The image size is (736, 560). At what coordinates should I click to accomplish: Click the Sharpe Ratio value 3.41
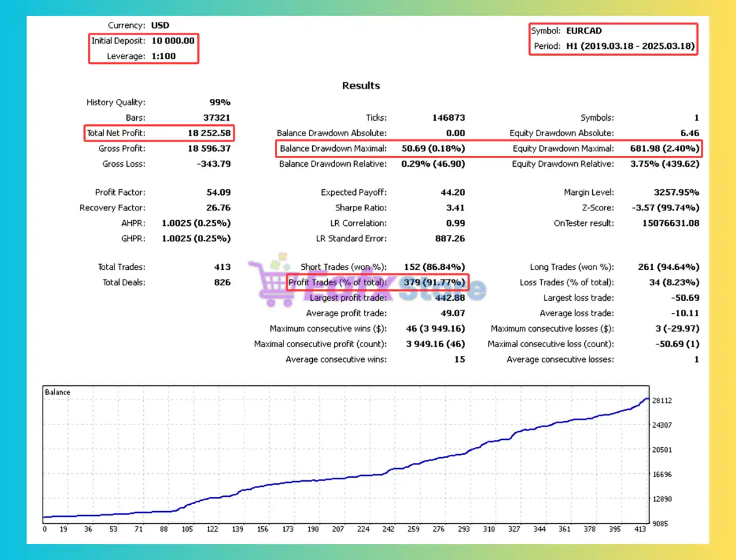click(455, 208)
